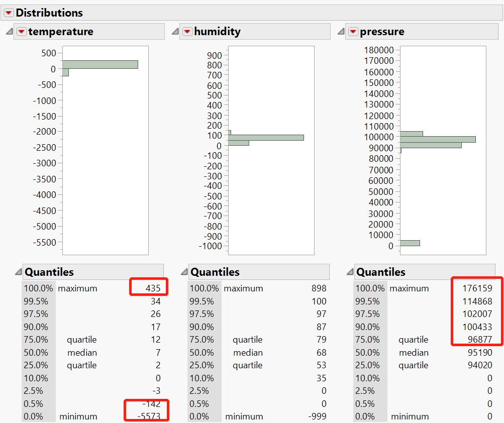The image size is (504, 423).
Task: Select the longest pressure bar near 100000
Action: click(438, 140)
